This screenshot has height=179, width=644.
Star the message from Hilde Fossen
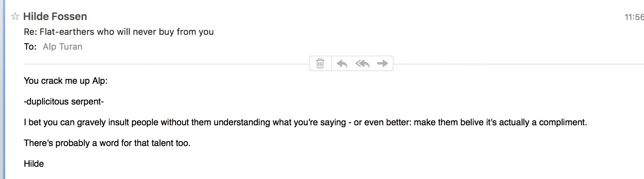click(x=15, y=16)
